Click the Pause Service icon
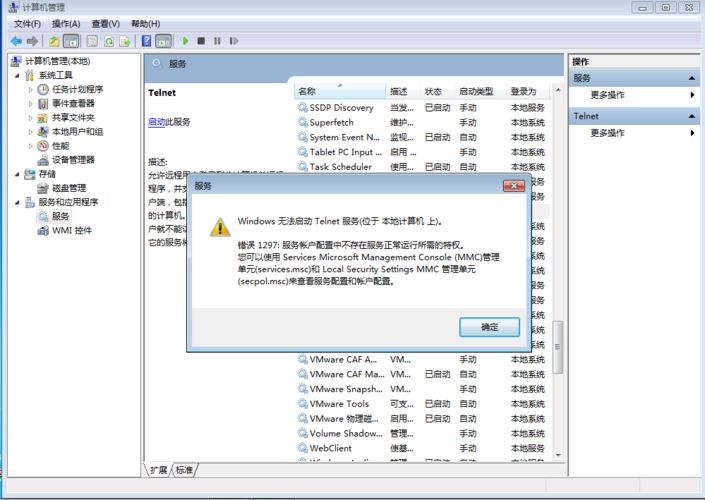Viewport: 705px width, 500px height. pos(217,41)
